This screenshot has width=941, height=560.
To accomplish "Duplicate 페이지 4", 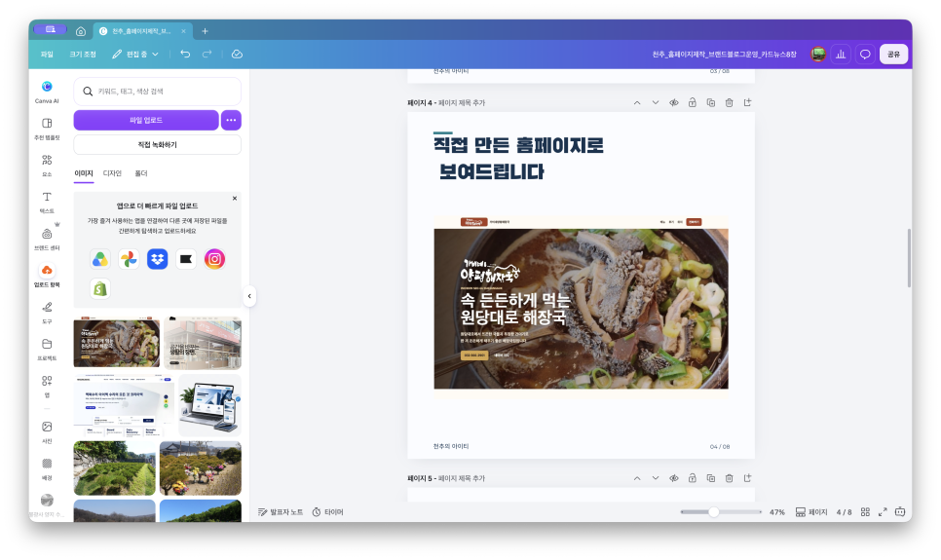I will pos(710,102).
